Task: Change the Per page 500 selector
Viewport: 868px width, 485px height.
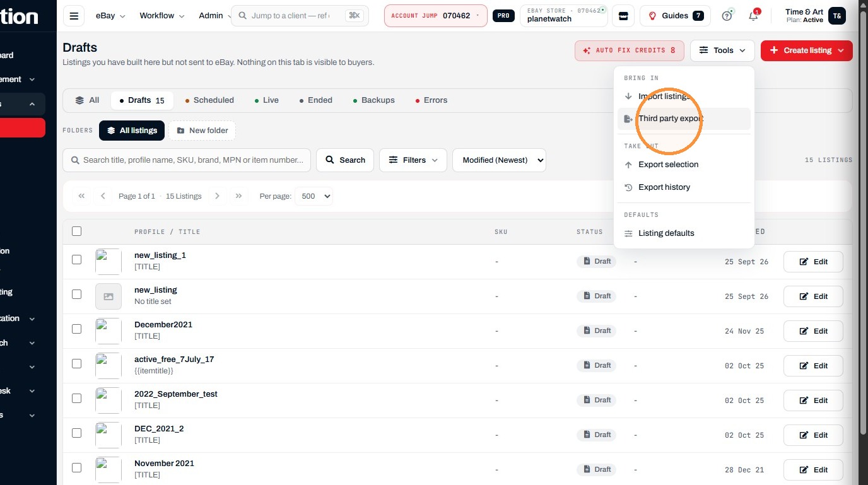Action: (x=315, y=196)
